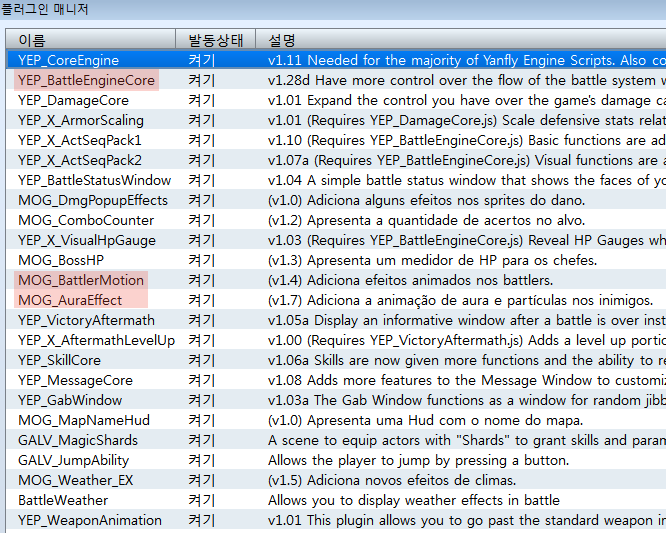Click the 설명 column header
The image size is (666, 533).
[x=461, y=40]
